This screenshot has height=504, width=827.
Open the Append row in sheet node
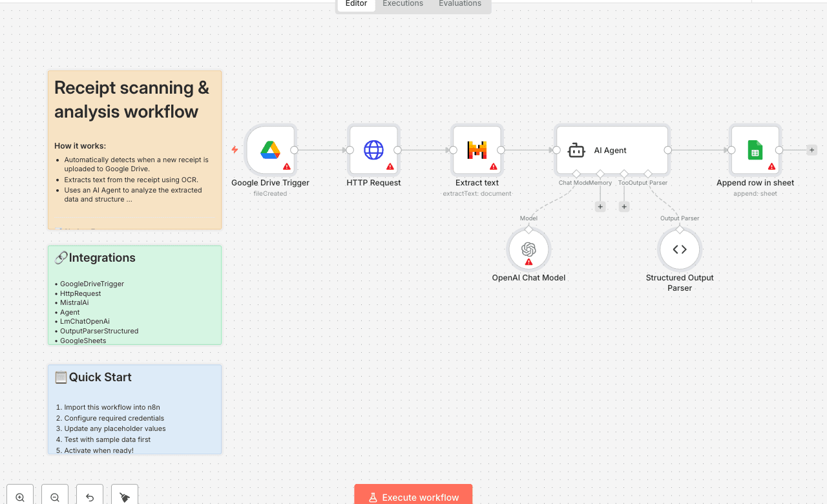tap(755, 150)
